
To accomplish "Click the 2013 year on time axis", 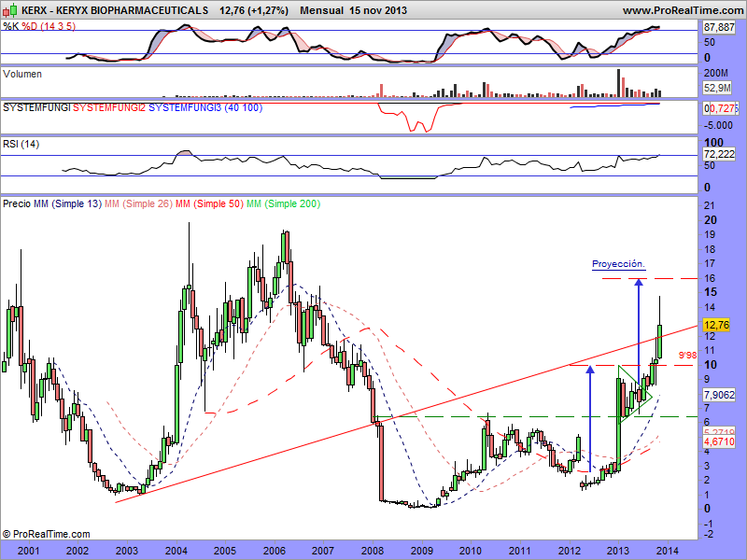I will point(618,551).
